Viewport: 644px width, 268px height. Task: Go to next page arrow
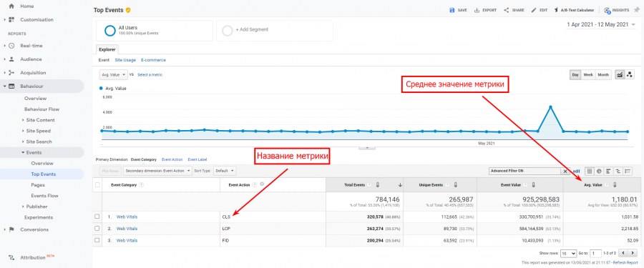(633, 253)
